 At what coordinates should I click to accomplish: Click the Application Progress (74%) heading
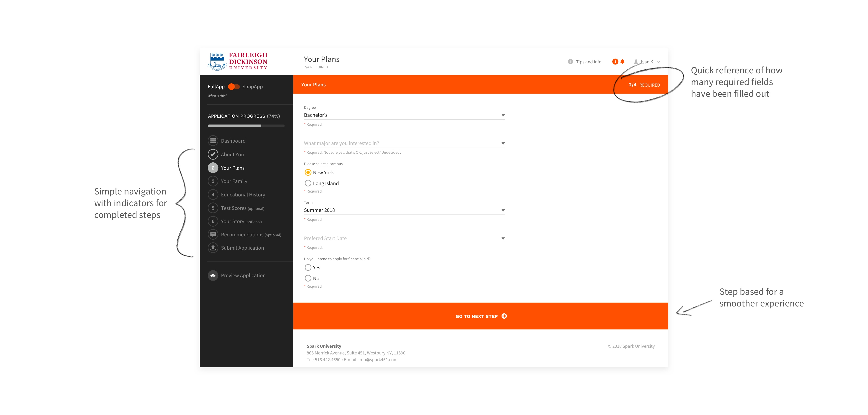[x=244, y=116]
